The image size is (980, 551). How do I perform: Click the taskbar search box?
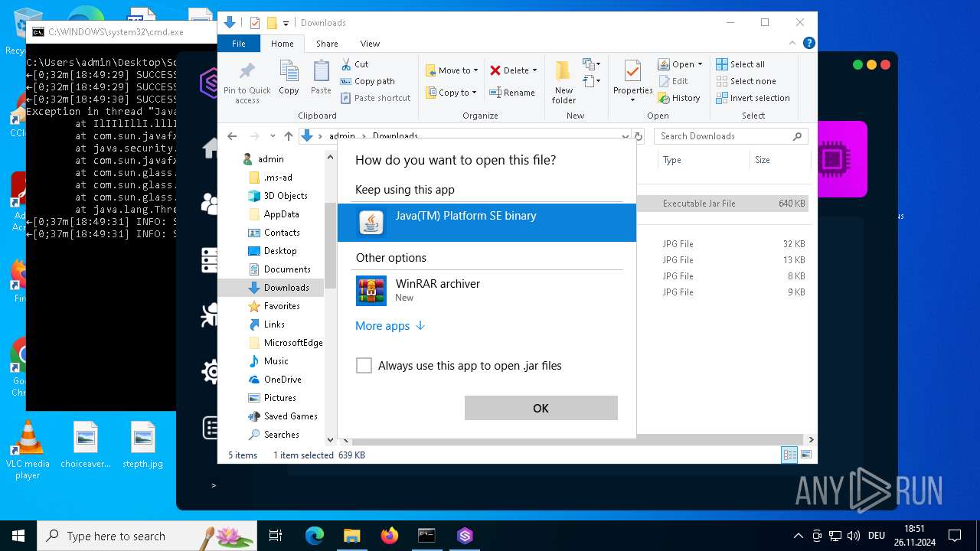click(147, 536)
